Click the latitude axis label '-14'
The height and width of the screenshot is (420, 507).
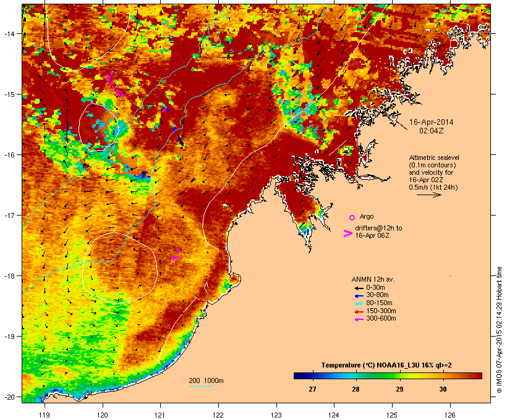click(9, 33)
